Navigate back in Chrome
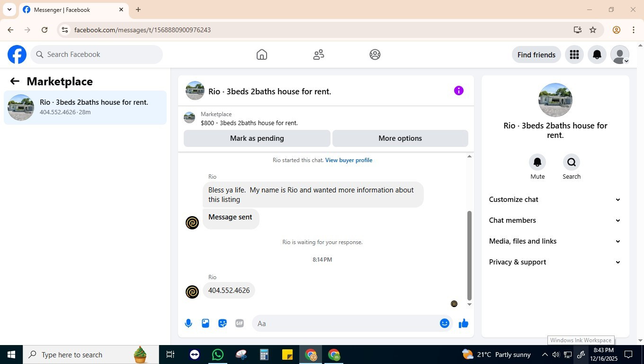This screenshot has width=644, height=364. click(10, 30)
